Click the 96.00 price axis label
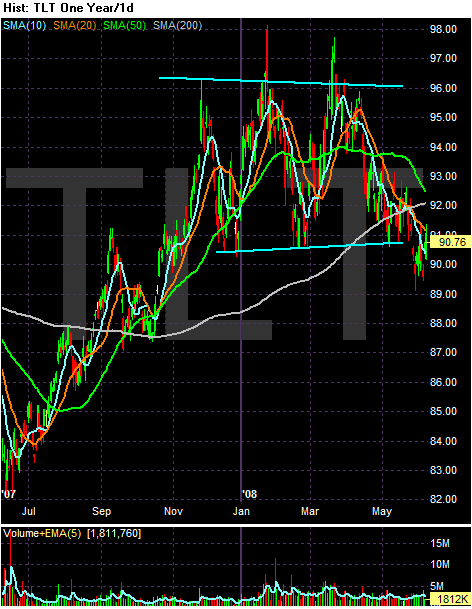 443,88
